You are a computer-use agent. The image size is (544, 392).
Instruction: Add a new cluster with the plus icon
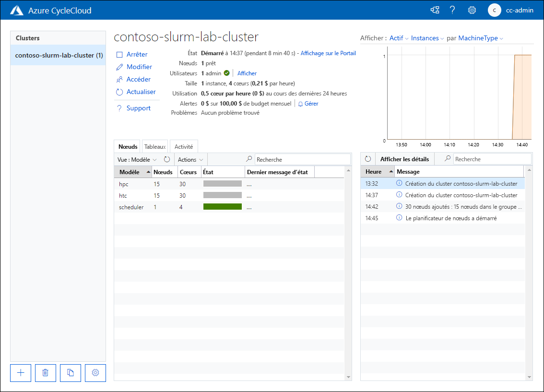20,373
